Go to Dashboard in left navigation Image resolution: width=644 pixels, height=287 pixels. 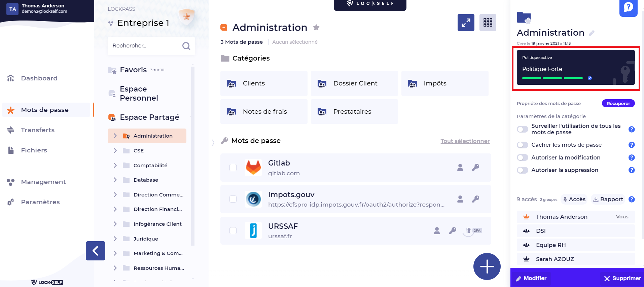(39, 78)
